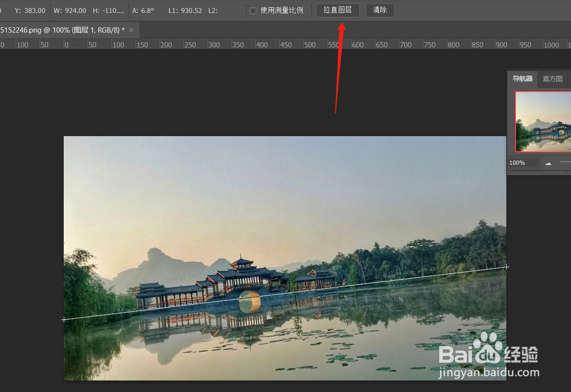Click the W: 924.00 width readout

pos(70,11)
